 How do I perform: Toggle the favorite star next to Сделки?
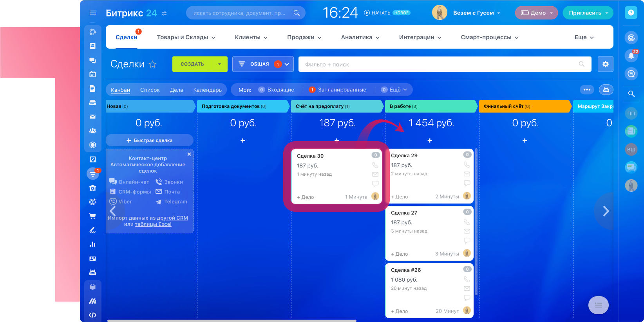tap(152, 64)
